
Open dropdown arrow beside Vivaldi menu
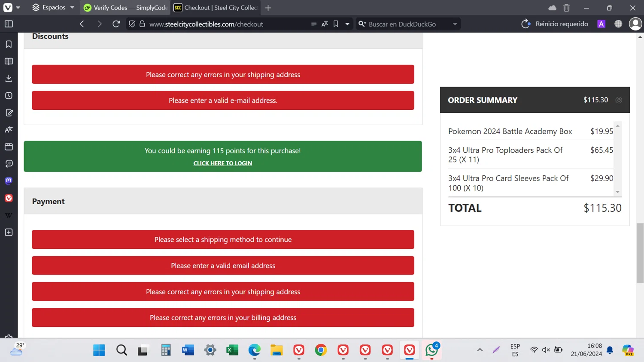(18, 8)
